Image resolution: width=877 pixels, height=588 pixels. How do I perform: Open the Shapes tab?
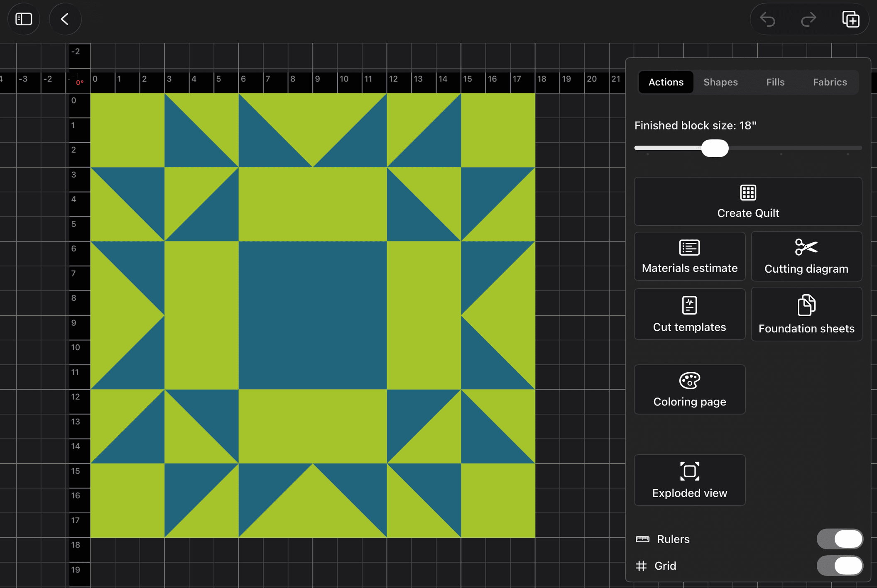point(720,82)
